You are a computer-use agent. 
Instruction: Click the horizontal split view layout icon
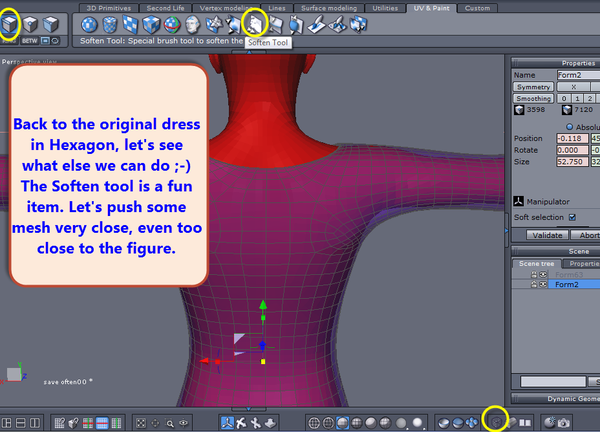[21, 423]
